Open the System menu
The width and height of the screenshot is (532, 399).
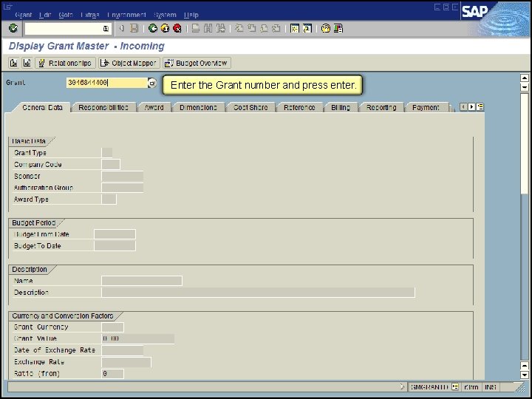point(165,15)
